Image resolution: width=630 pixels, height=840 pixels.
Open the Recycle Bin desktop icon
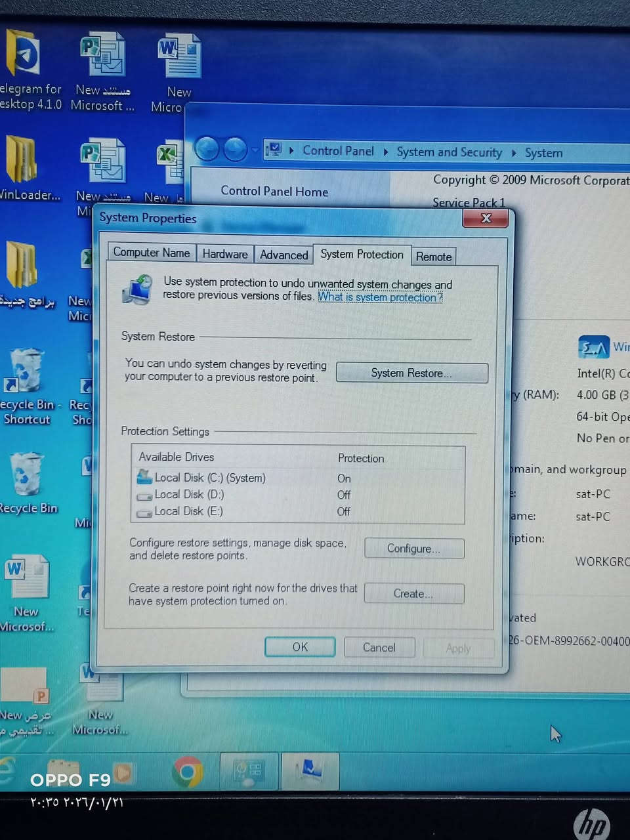click(26, 476)
